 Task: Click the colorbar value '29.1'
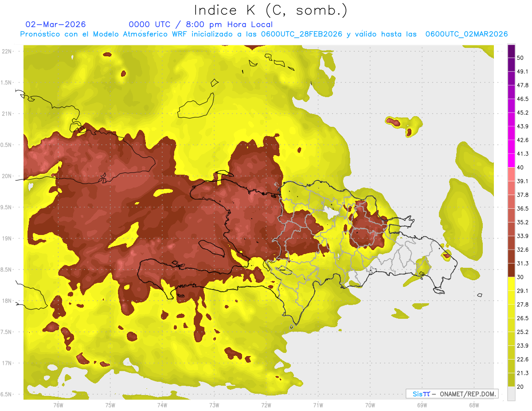(523, 291)
